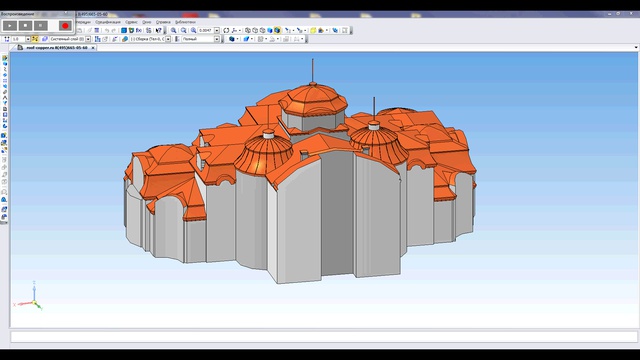The height and width of the screenshot is (360, 640).
Task: Open the document tabs list arrow at the tab bar's end
Action: click(636, 48)
